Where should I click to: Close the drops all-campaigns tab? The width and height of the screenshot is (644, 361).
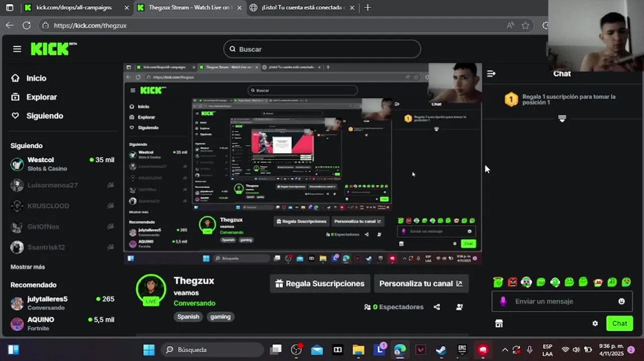126,8
